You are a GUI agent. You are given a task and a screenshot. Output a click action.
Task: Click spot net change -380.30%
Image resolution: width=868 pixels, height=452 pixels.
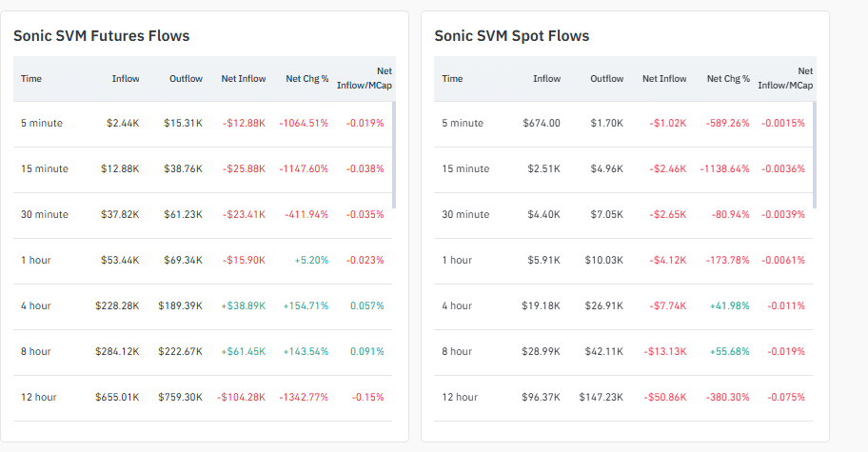[727, 397]
